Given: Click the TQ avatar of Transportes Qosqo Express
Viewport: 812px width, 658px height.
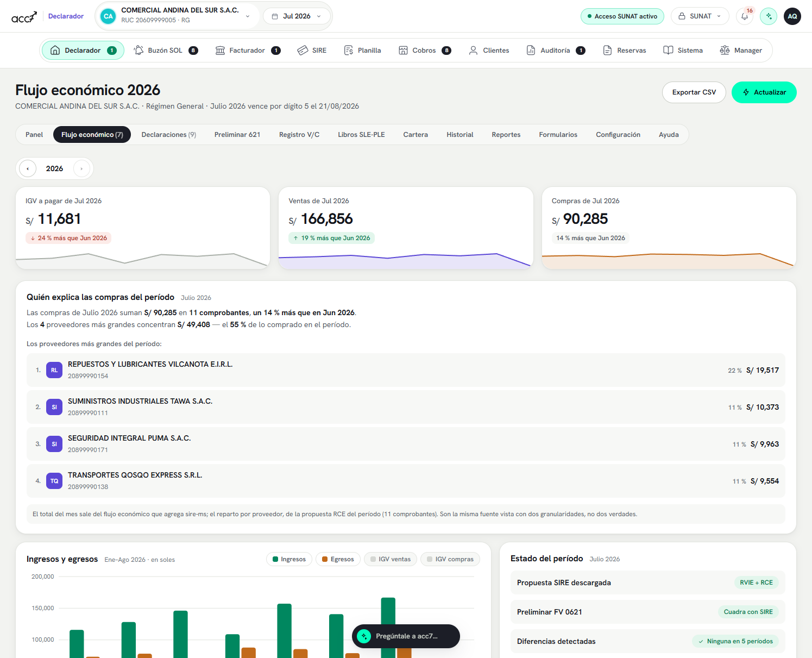Looking at the screenshot, I should [x=54, y=481].
